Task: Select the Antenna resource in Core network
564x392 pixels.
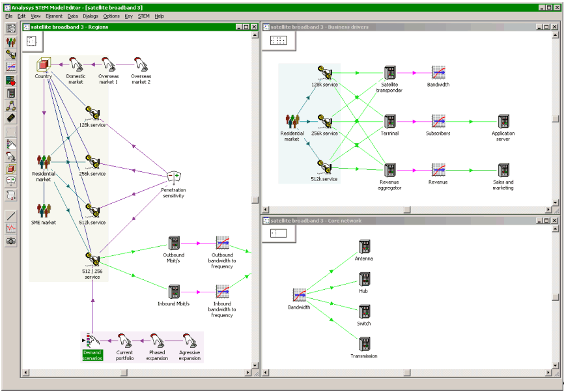Action: [x=364, y=247]
